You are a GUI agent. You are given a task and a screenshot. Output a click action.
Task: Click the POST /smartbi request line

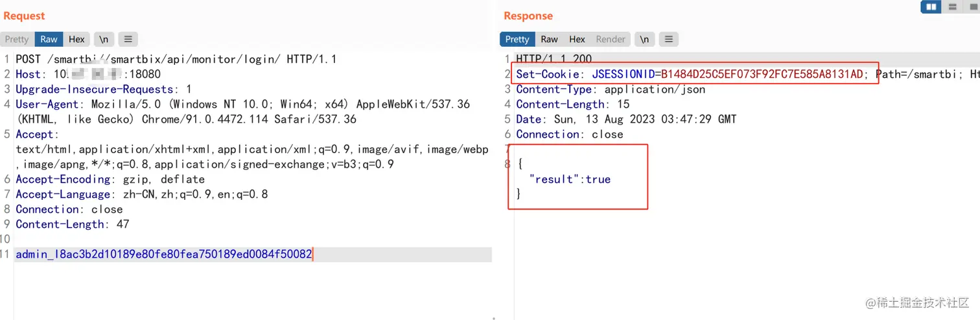click(x=176, y=59)
